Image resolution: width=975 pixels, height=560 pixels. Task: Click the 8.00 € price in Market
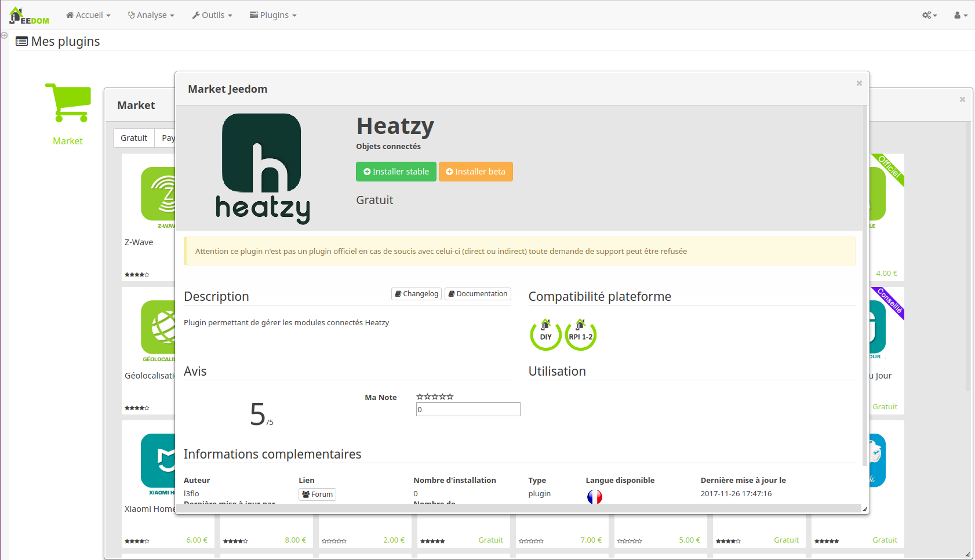[295, 540]
